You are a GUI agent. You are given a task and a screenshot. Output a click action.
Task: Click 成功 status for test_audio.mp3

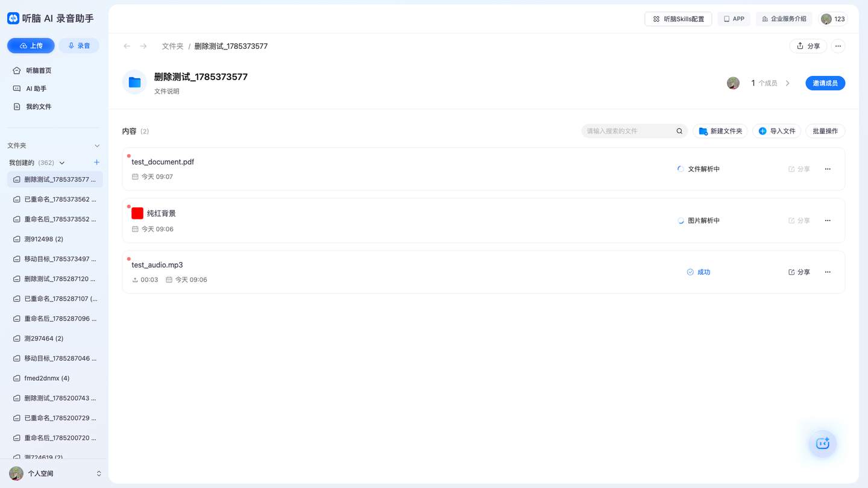pos(699,272)
